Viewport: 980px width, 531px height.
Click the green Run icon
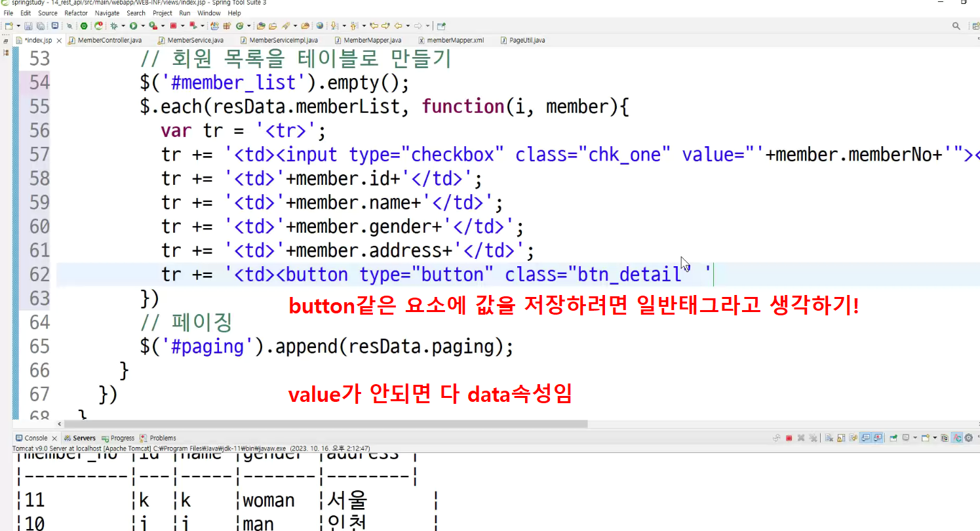click(x=133, y=26)
